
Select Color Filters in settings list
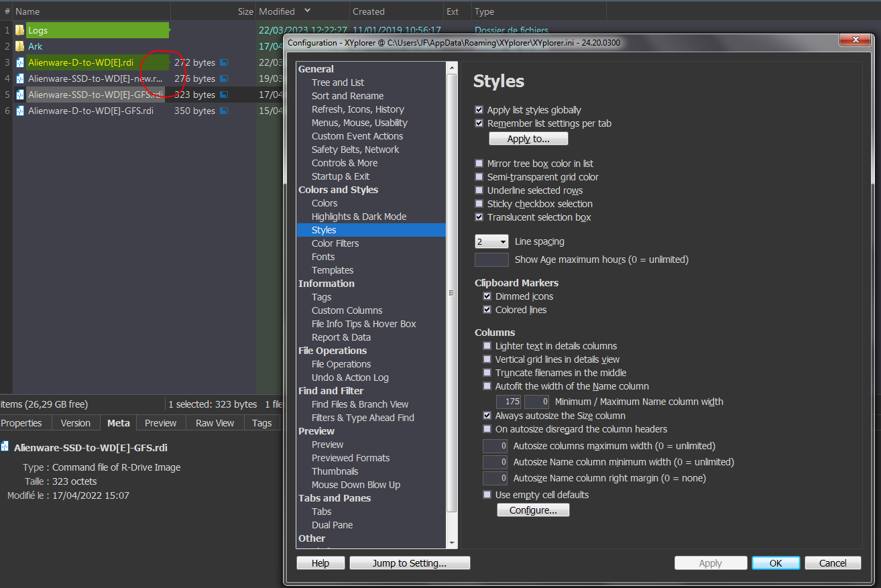click(335, 243)
